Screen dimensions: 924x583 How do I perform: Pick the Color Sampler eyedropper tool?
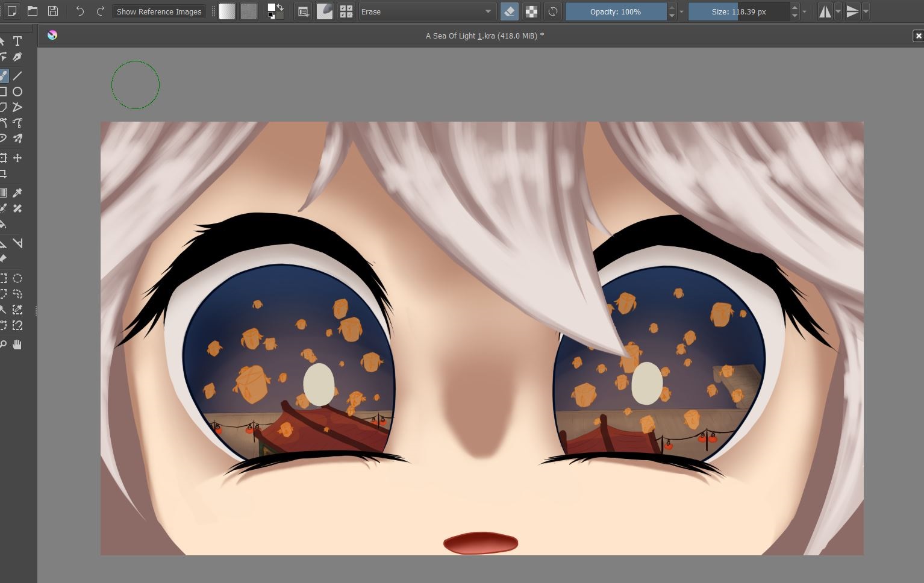[17, 193]
